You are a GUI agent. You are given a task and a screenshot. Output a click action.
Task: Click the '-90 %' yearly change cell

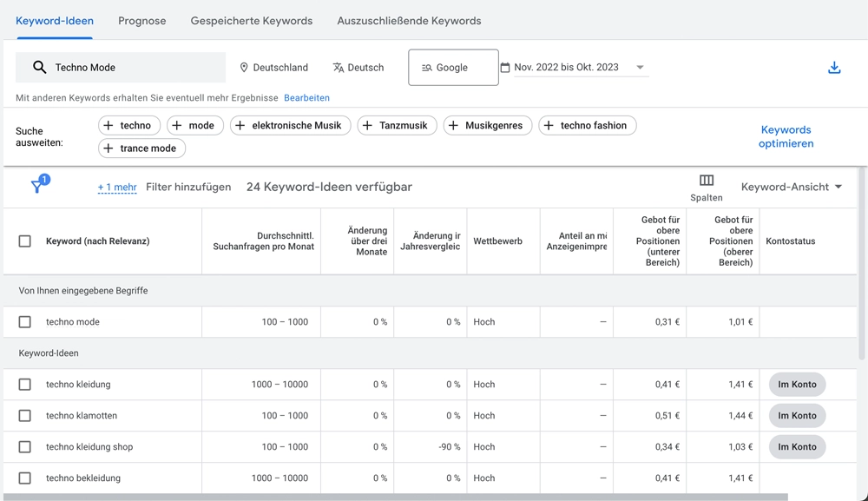pos(449,447)
